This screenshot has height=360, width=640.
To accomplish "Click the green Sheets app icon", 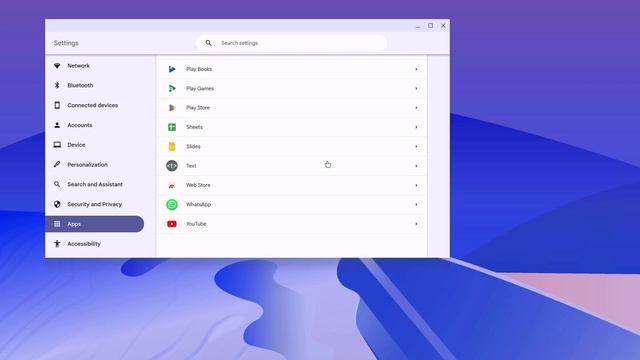I will (172, 127).
